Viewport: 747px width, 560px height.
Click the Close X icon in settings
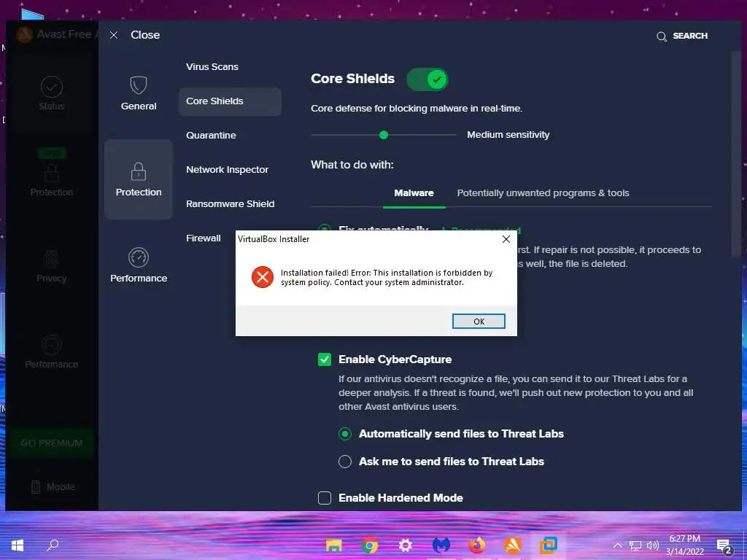pos(113,35)
